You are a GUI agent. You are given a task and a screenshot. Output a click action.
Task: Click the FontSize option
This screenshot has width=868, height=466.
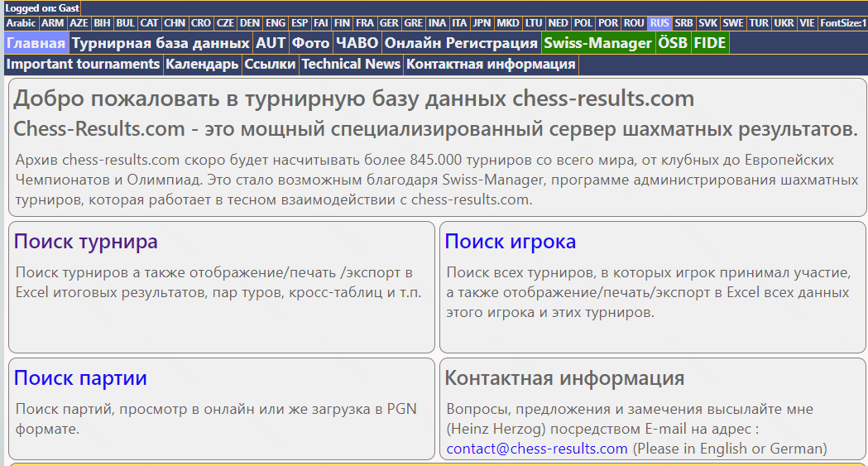(x=842, y=23)
